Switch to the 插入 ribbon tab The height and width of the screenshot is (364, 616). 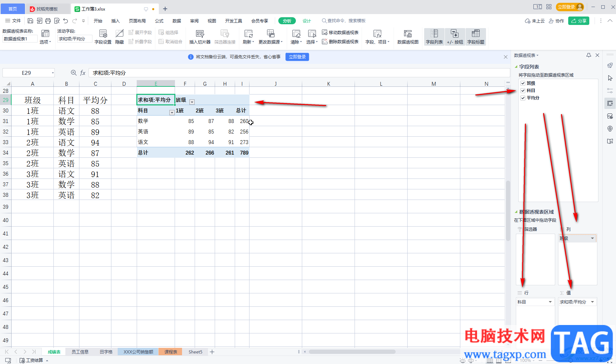[x=116, y=21]
